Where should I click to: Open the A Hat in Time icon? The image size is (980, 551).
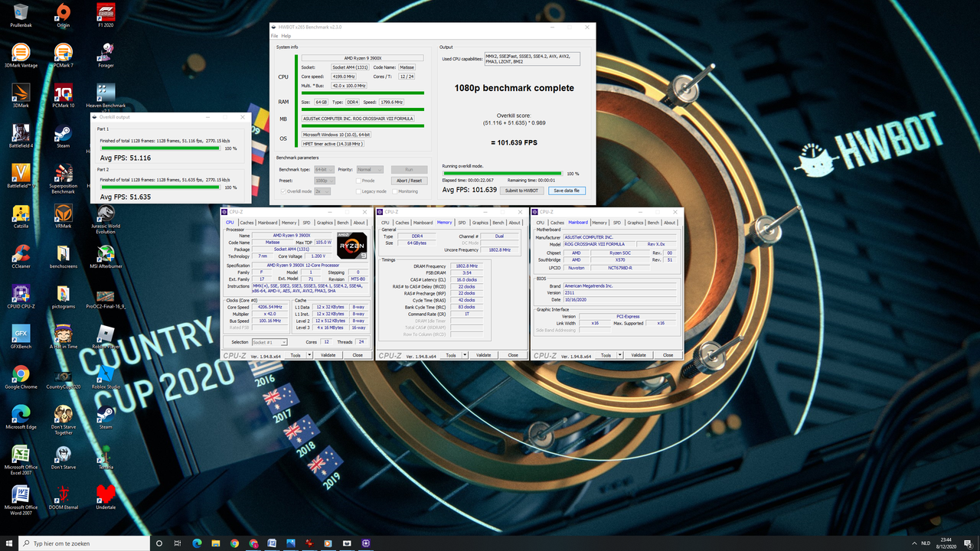pos(63,337)
